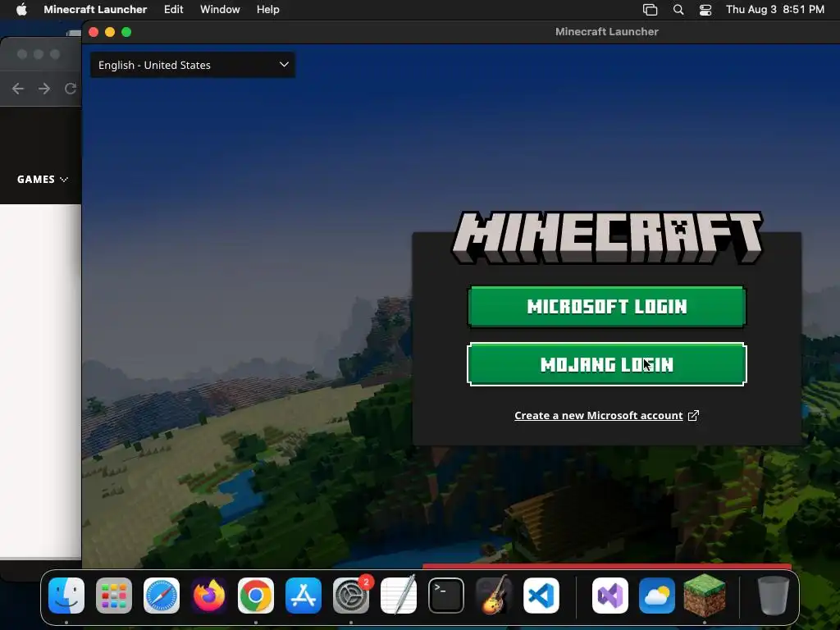Open App Store from the Dock
Screen dimensions: 840x630
click(304, 596)
